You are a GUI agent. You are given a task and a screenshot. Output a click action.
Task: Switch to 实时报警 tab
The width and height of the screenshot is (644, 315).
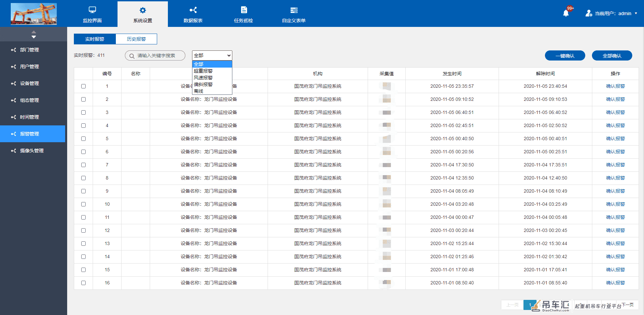(95, 39)
